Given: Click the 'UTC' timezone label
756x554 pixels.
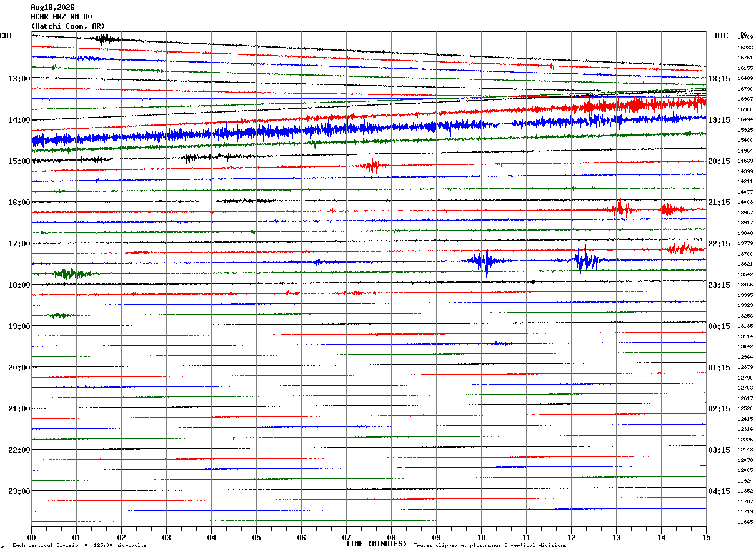Looking at the screenshot, I should (x=722, y=36).
